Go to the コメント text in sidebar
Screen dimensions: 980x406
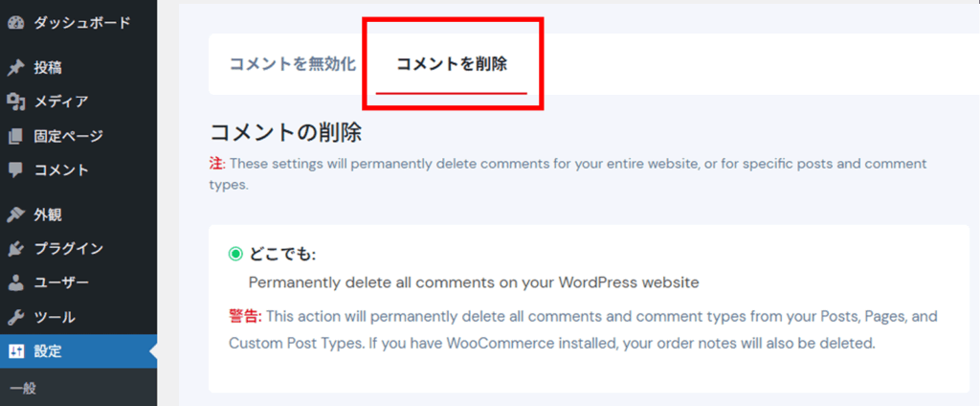point(61,170)
